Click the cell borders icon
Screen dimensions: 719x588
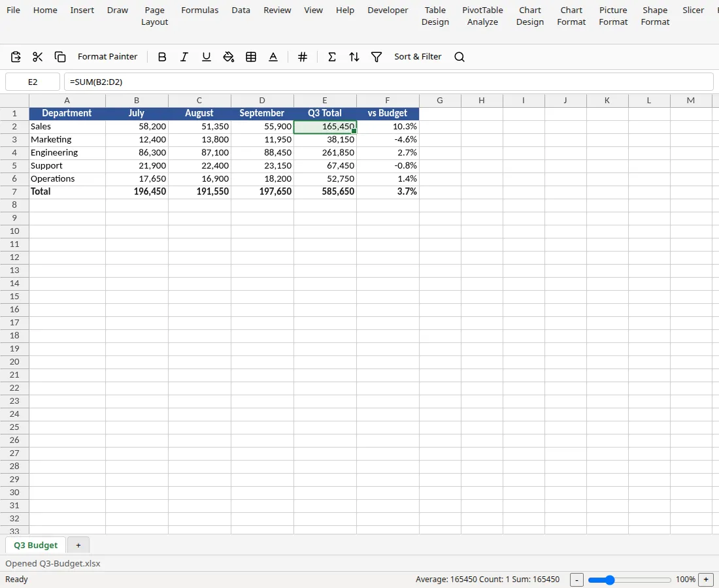click(x=251, y=57)
